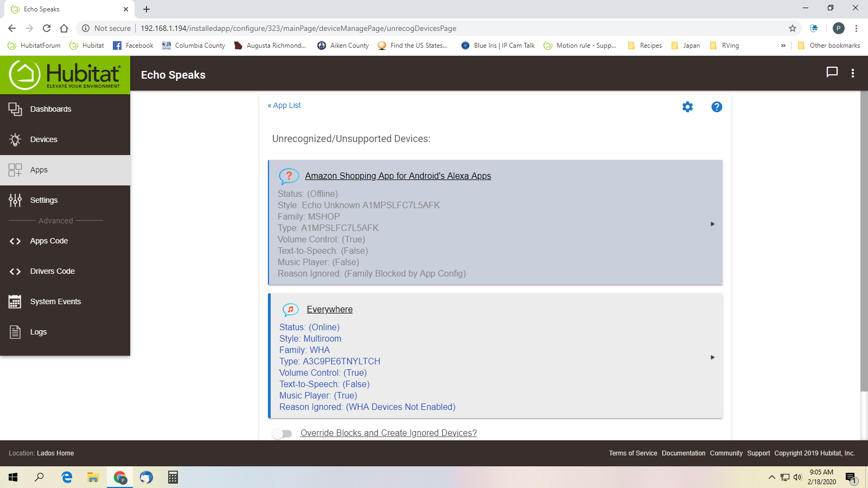Click the Everywhere music speech bubble icon
Screen dimensions: 868x488
coord(290,310)
